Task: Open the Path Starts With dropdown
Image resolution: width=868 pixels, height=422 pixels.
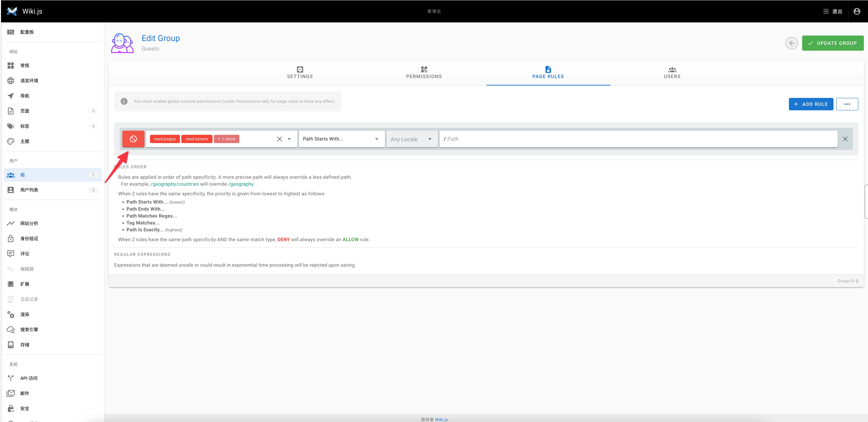Action: (342, 139)
